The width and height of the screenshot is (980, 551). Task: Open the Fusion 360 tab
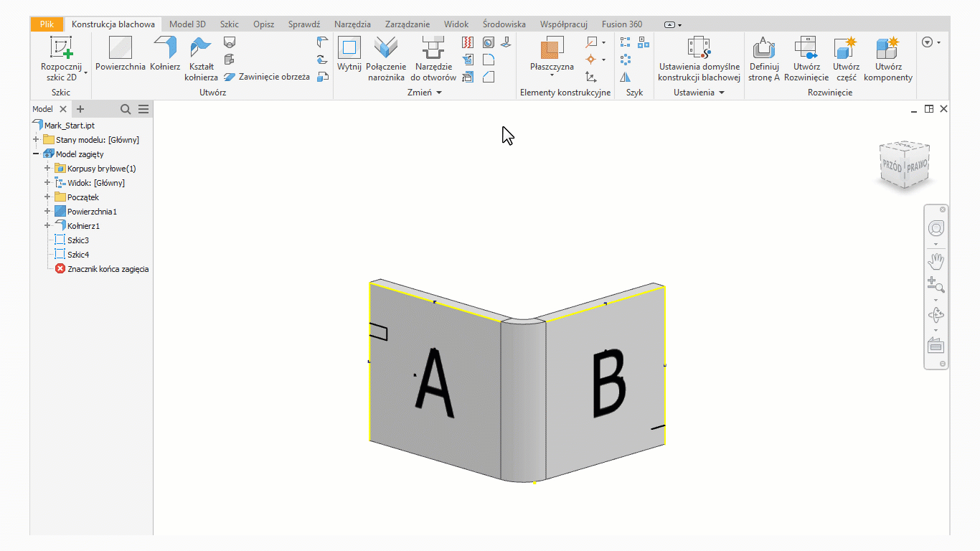pyautogui.click(x=622, y=24)
